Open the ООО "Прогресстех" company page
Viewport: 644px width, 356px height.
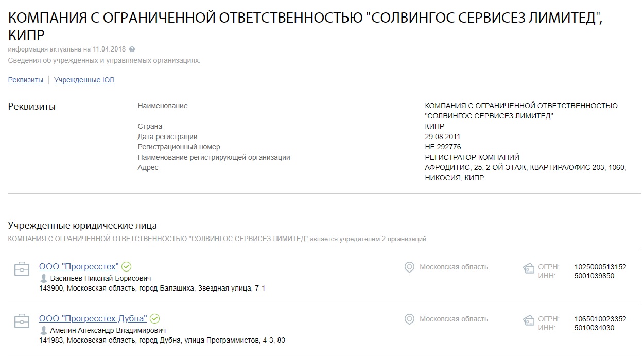pyautogui.click(x=79, y=267)
